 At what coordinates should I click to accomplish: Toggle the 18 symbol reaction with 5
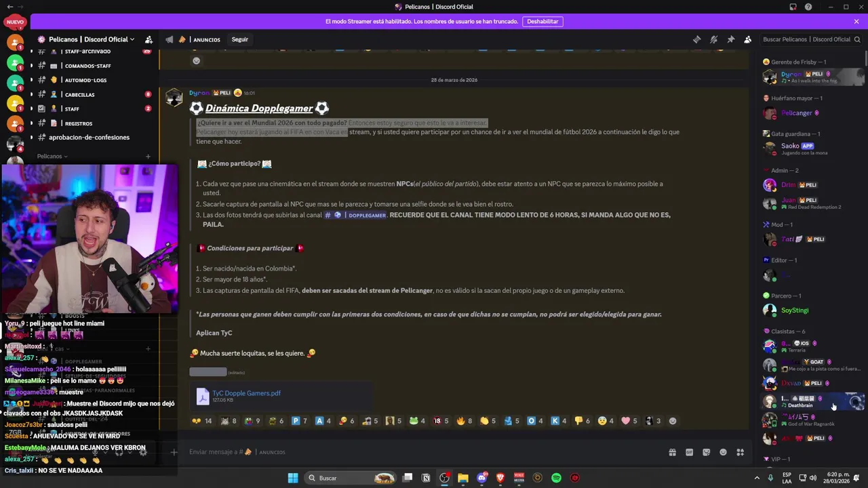coord(441,421)
